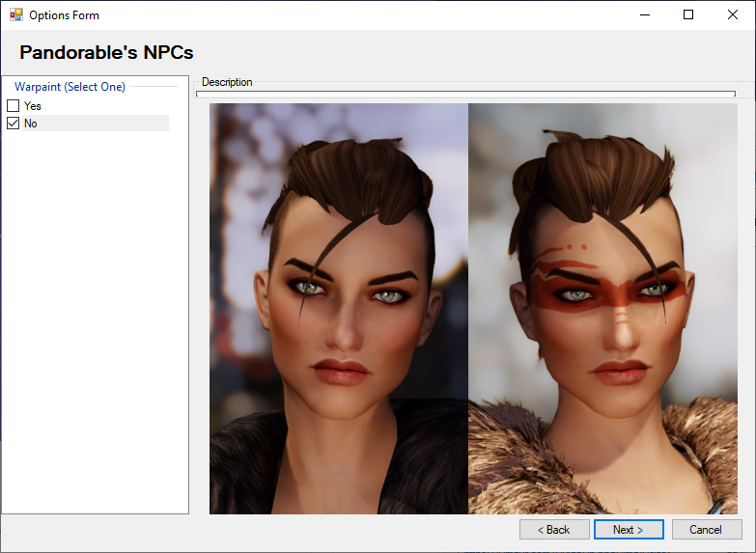
Task: Go back with the < Back button
Action: [554, 530]
